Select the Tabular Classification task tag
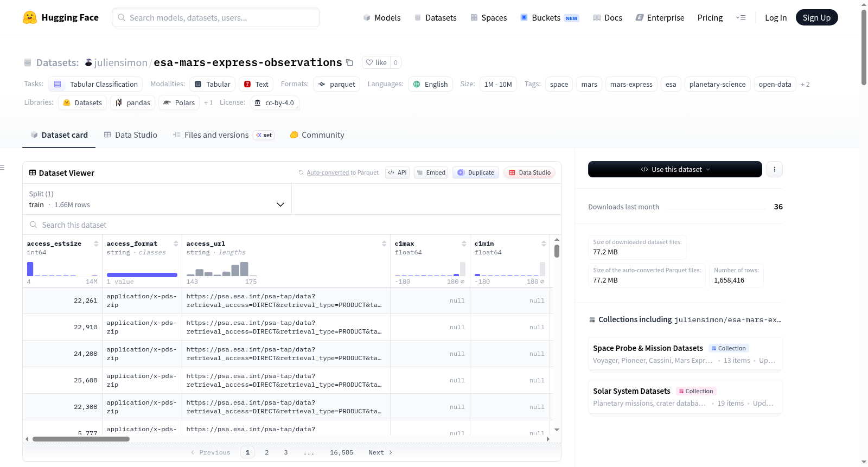This screenshot has height=467, width=868. click(x=95, y=84)
